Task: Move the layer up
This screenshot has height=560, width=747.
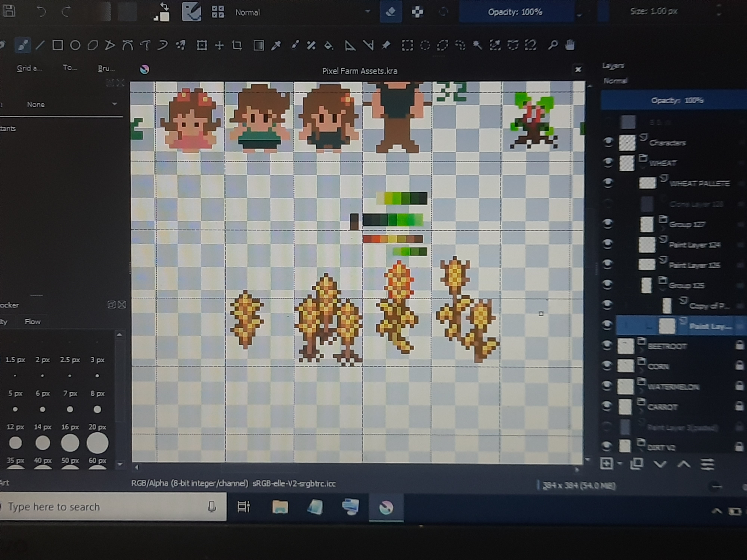Action: (684, 464)
